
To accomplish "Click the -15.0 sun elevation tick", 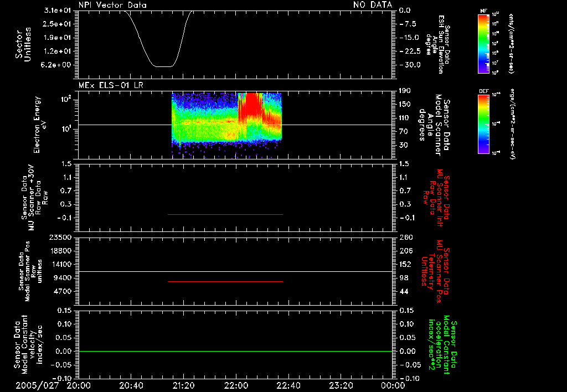I will tap(410, 38).
